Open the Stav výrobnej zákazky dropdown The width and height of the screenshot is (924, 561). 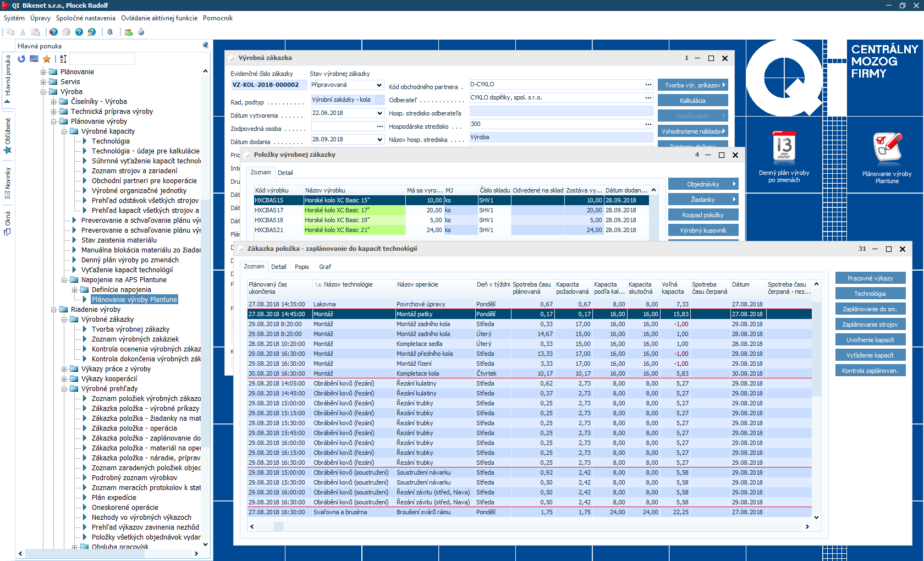click(379, 85)
